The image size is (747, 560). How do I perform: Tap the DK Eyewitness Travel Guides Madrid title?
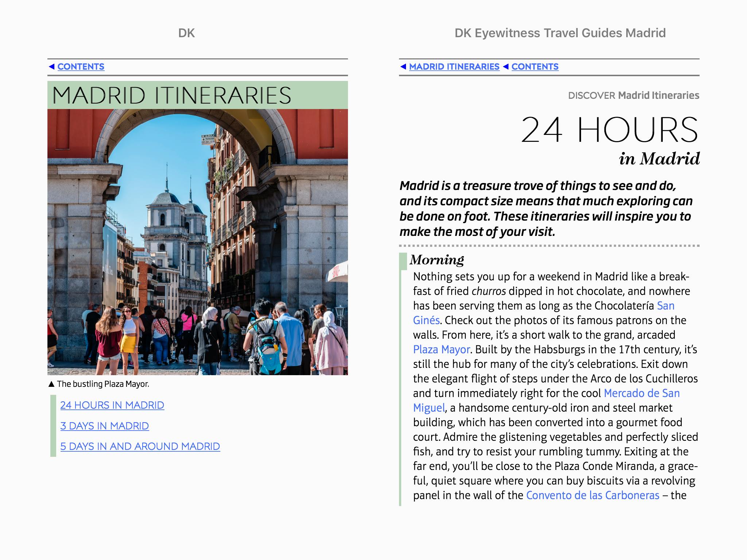(x=560, y=33)
